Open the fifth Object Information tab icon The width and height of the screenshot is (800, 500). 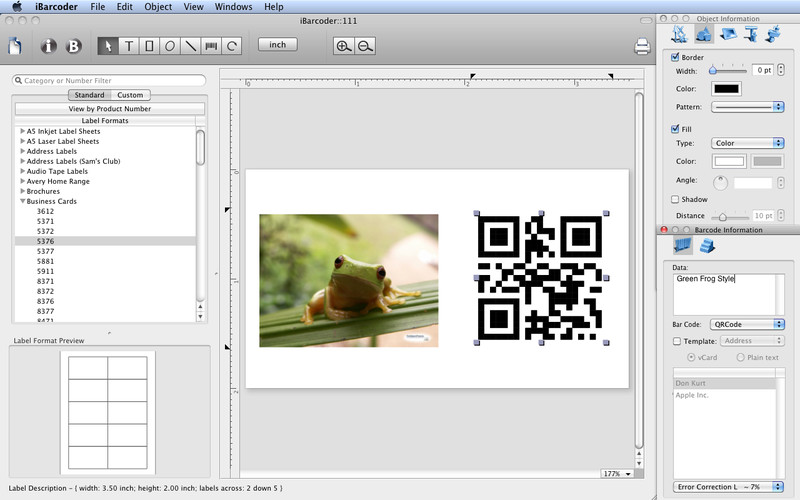pos(773,34)
